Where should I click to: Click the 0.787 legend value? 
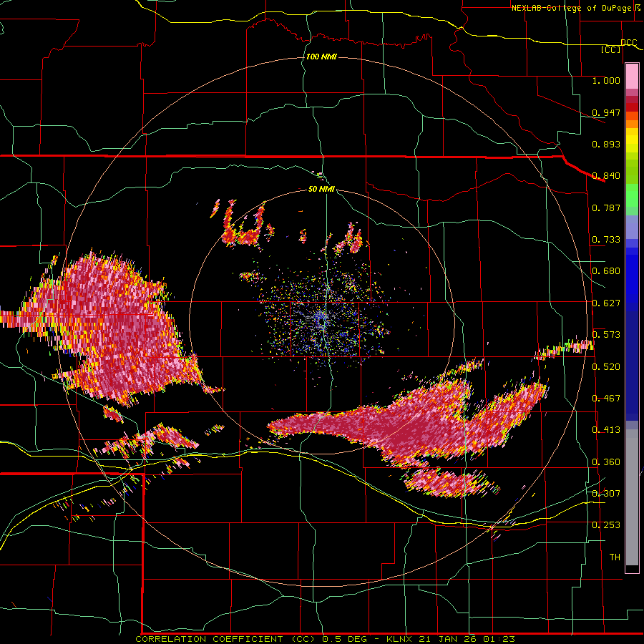click(606, 208)
